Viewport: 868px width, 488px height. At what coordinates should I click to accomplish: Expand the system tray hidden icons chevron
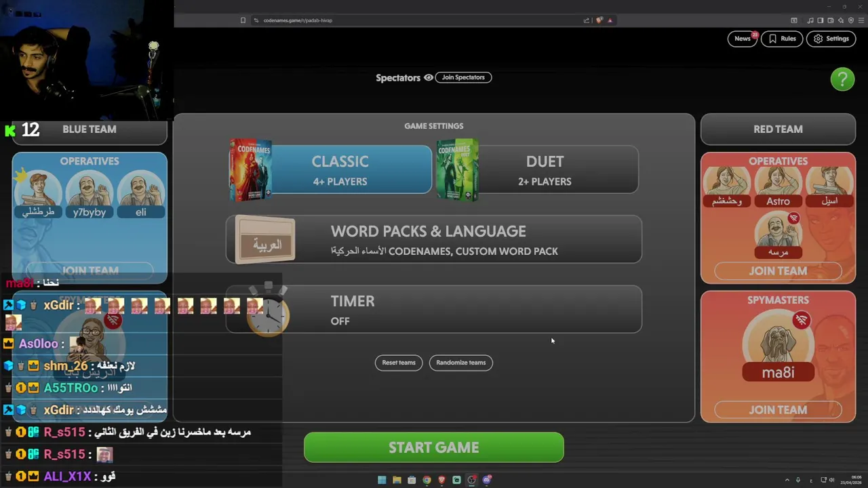787,480
